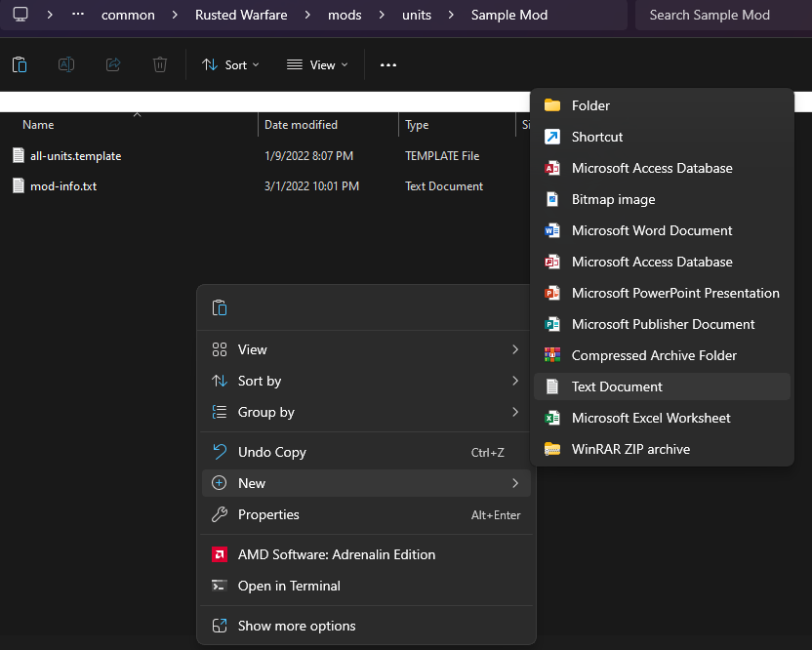The image size is (812, 650).
Task: Click the Rename icon in the toolbar
Action: pos(66,64)
